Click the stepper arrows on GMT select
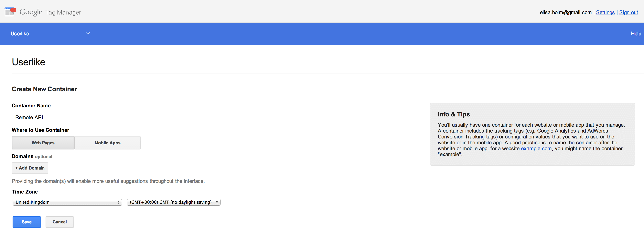The height and width of the screenshot is (236, 644). click(x=217, y=202)
